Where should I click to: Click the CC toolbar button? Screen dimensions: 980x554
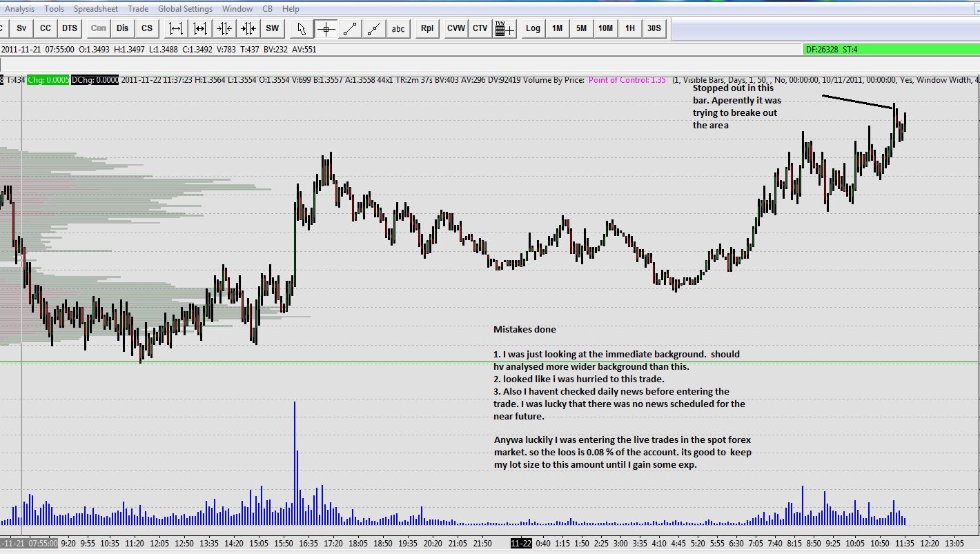pos(46,28)
